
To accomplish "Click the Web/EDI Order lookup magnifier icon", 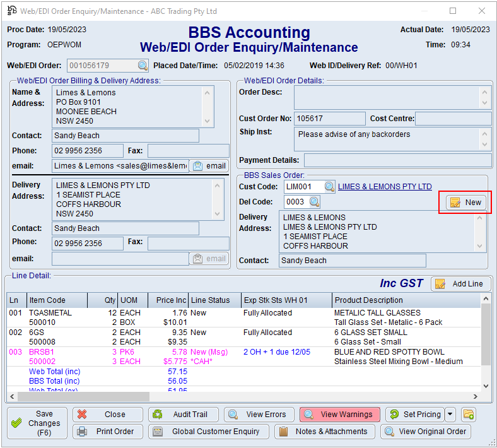I will click(143, 66).
